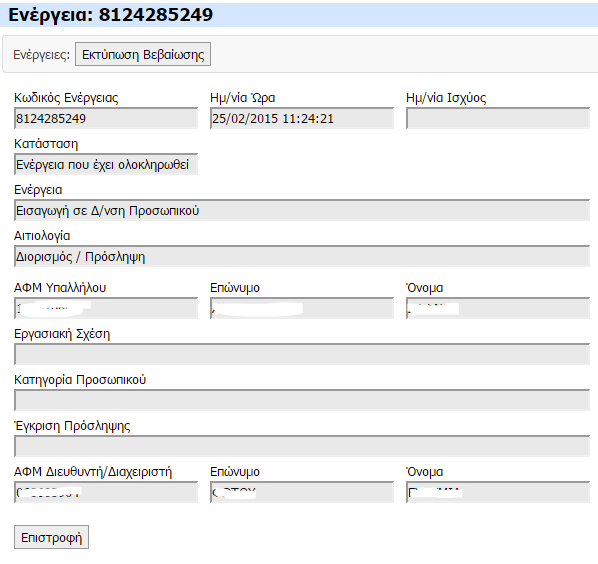Screen dimensions: 598x564
Task: Click the employee Επώνυμο field
Action: tap(302, 308)
